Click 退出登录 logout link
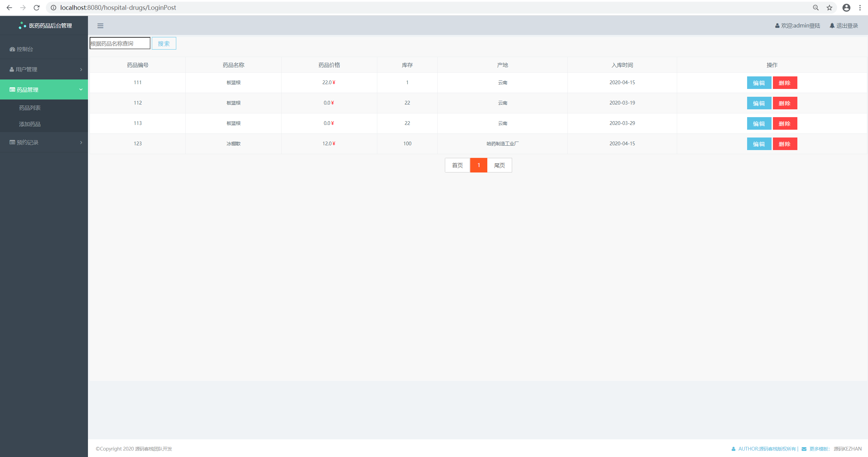Image resolution: width=868 pixels, height=457 pixels. coord(844,26)
